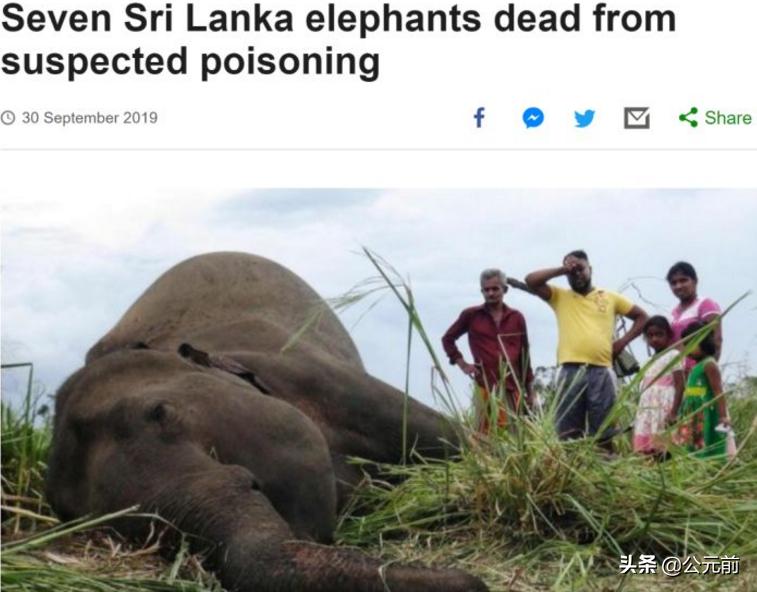Share article via Facebook icon
Screen dimensions: 757x592
(479, 118)
